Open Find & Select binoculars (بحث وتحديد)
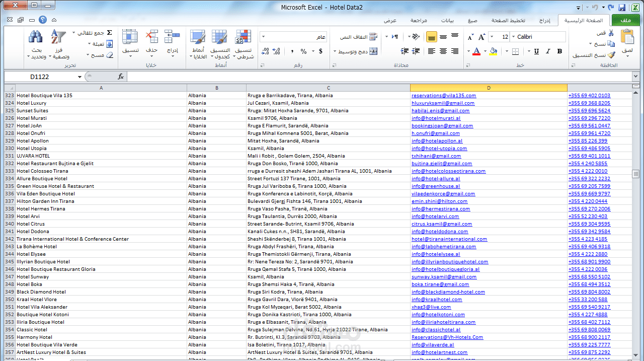 36,44
